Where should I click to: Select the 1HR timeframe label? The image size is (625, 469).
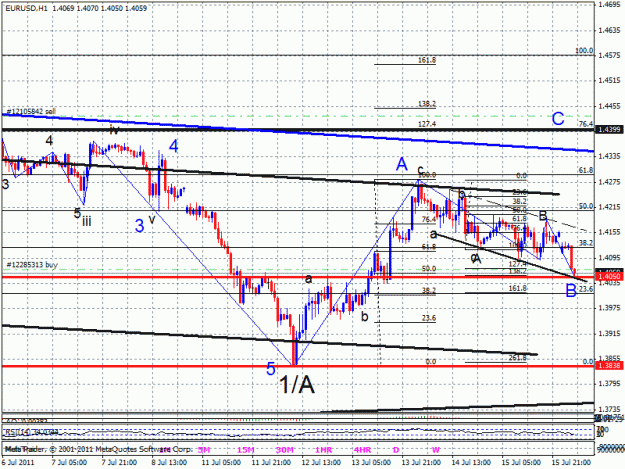click(x=323, y=450)
